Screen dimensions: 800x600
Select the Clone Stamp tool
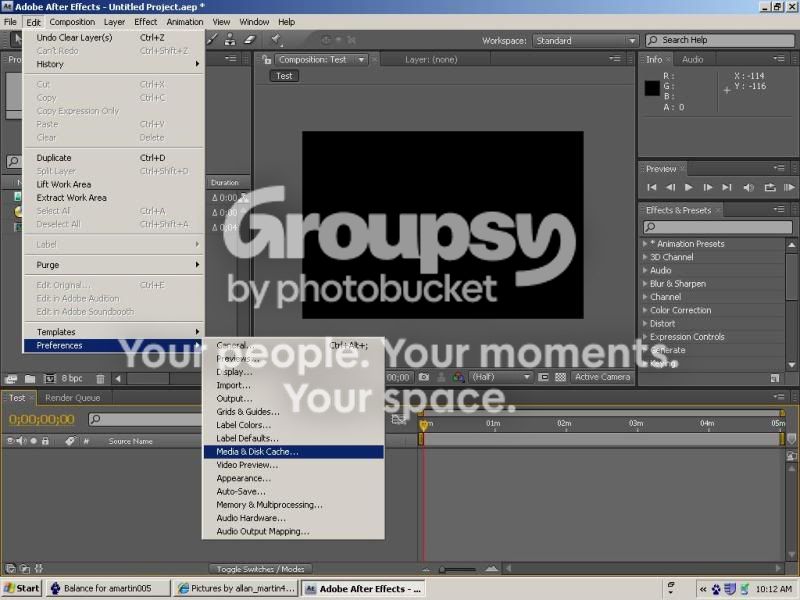pos(230,39)
